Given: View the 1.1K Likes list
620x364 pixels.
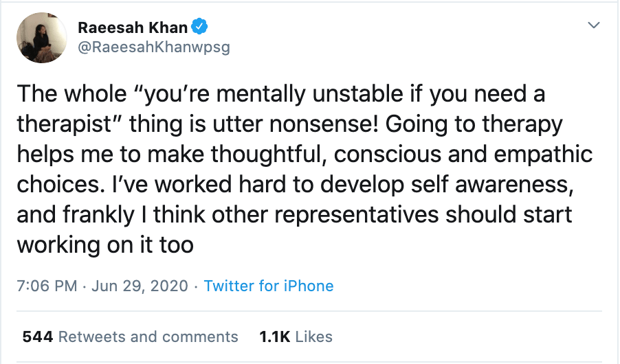Looking at the screenshot, I should click(296, 337).
